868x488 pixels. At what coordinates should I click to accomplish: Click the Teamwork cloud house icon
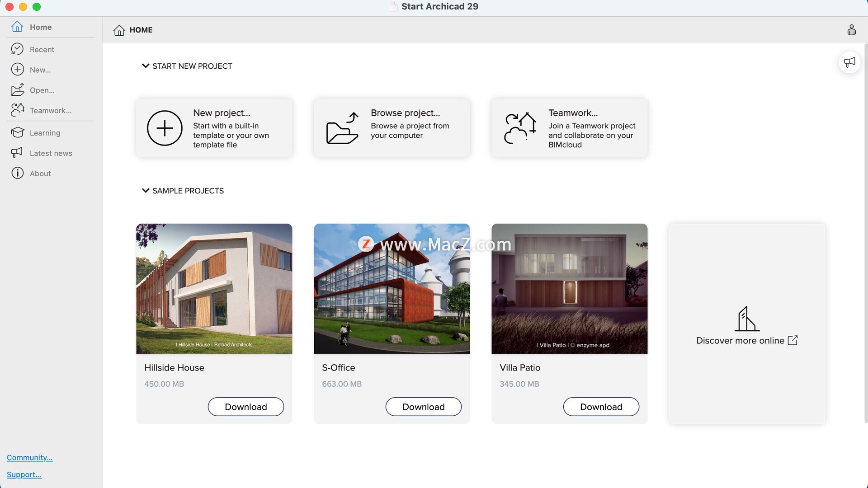[x=520, y=128]
